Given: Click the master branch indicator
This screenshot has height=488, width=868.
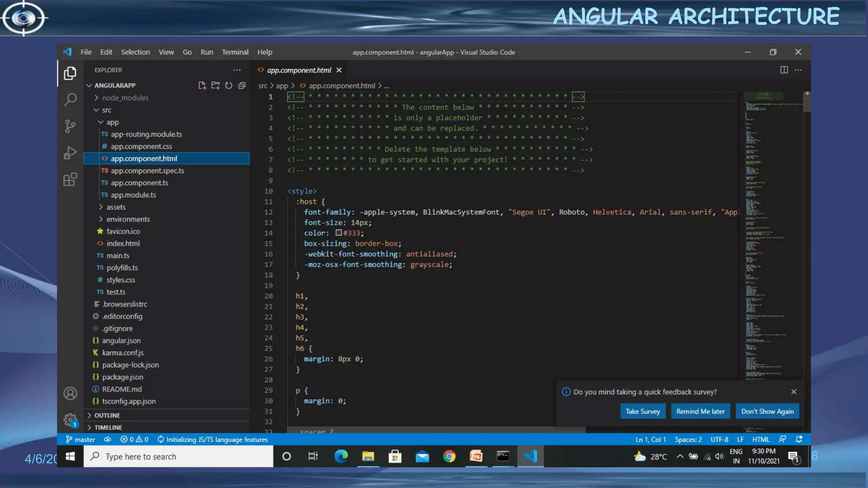Looking at the screenshot, I should 81,440.
